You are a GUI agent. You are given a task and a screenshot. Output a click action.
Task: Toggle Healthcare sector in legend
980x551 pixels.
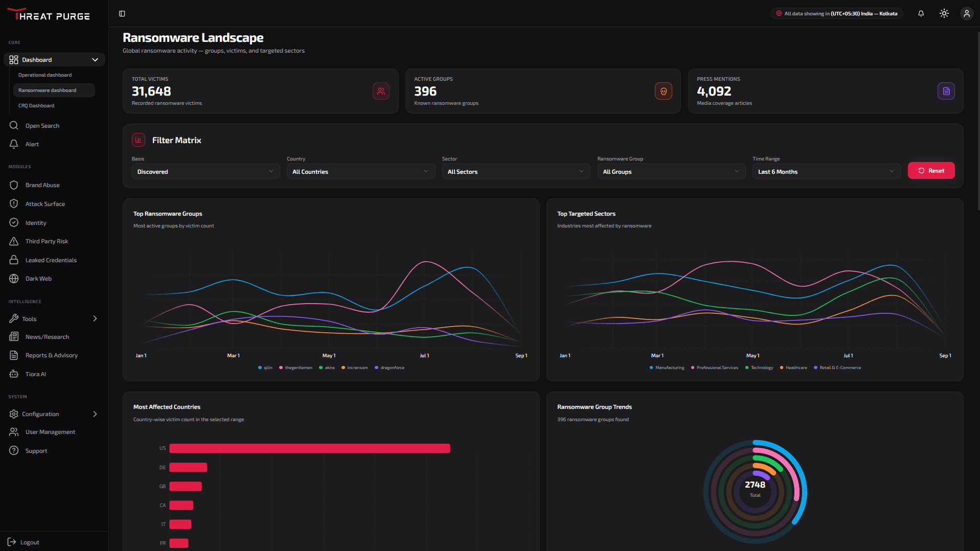793,368
